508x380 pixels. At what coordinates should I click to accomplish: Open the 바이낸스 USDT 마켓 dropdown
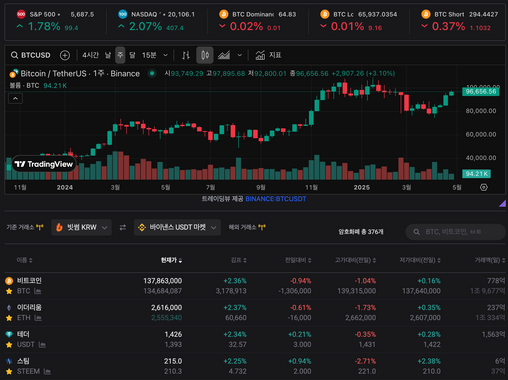(177, 227)
